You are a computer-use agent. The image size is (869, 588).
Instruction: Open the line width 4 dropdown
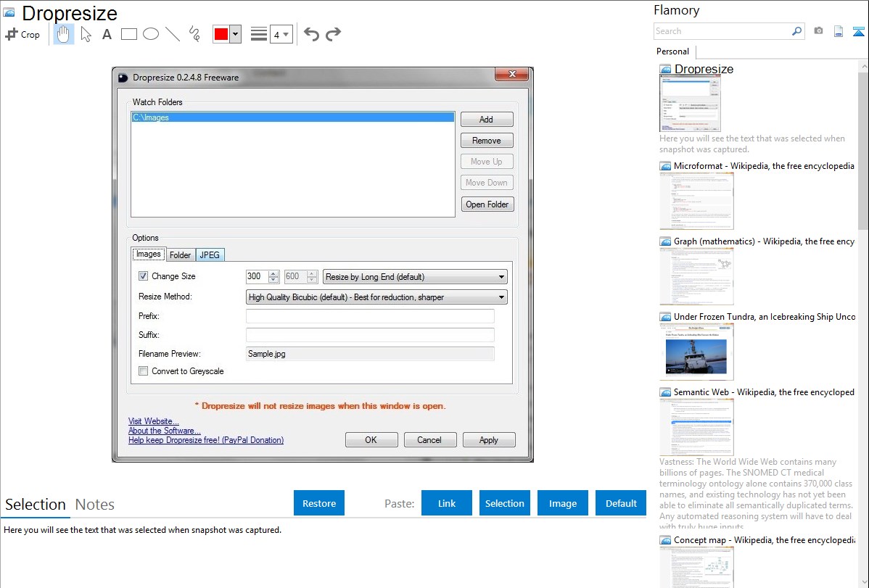click(281, 34)
